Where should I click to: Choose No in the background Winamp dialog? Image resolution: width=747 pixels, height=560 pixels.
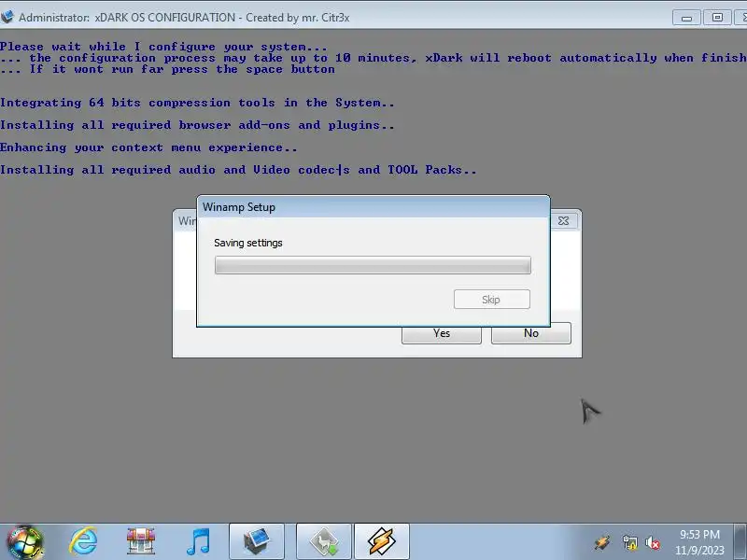pyautogui.click(x=531, y=333)
